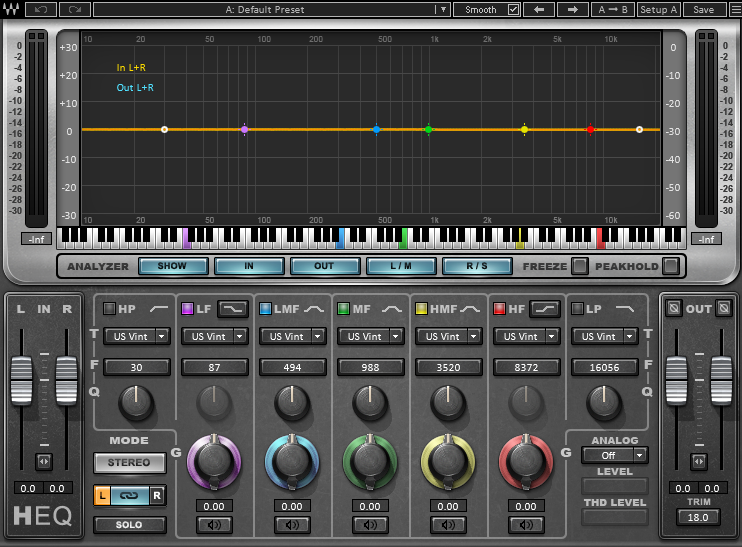Toggle the MF band on/off switch

(343, 309)
